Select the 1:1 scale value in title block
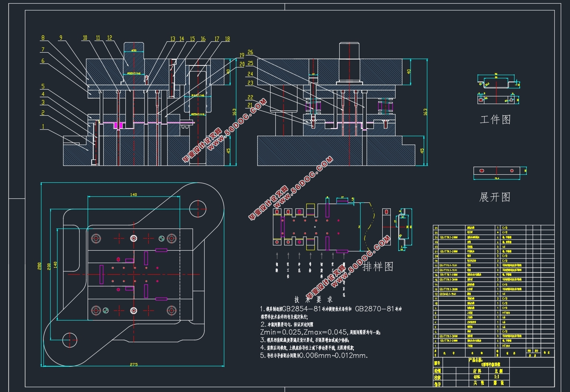This screenshot has height=392, width=570. tap(496, 377)
